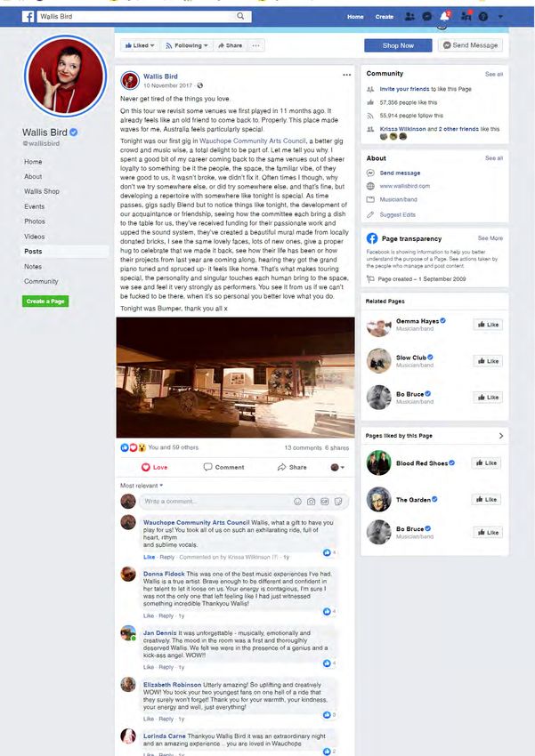Toggle the Liked page button
Viewport: 535px width, 756px height.
[x=140, y=45]
